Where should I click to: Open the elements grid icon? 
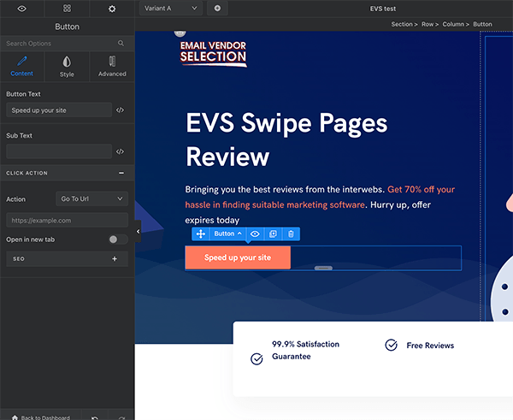point(67,9)
